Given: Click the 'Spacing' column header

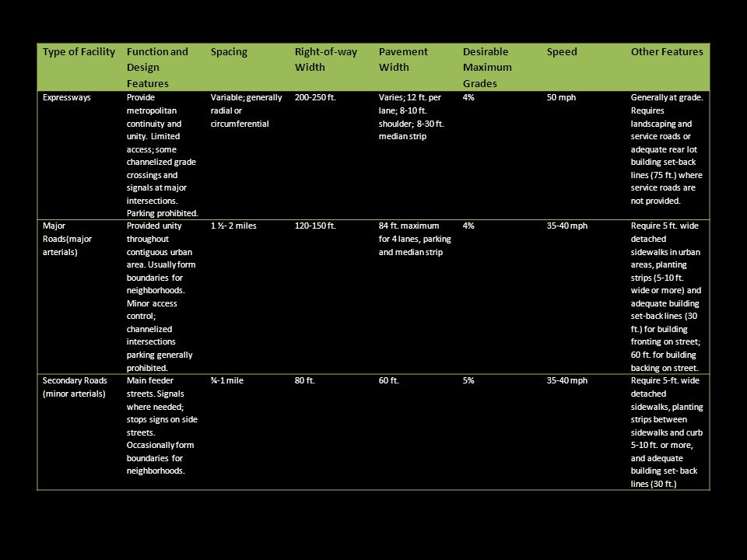Looking at the screenshot, I should pos(229,52).
